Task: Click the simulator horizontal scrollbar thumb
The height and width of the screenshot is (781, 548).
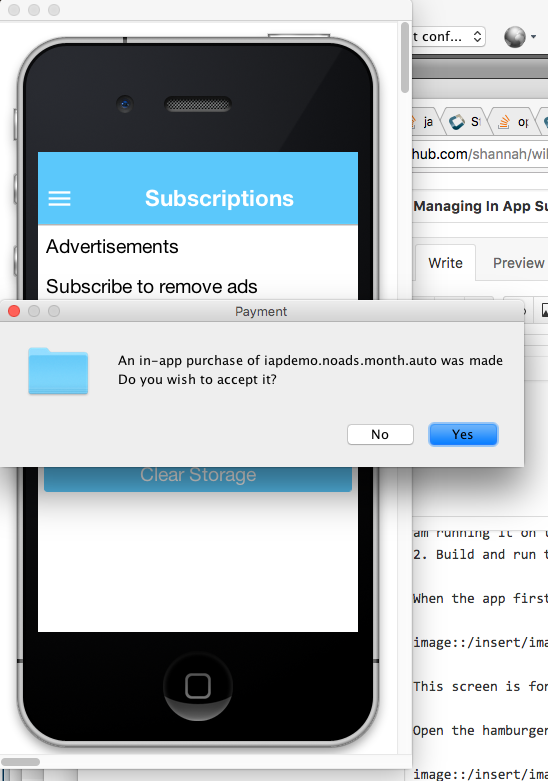Action: 20,762
